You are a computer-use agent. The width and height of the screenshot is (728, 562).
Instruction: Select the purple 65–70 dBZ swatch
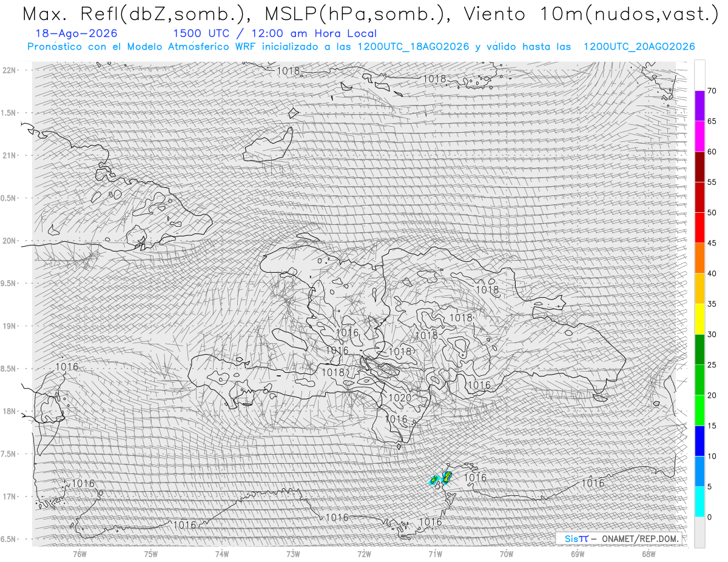click(699, 106)
